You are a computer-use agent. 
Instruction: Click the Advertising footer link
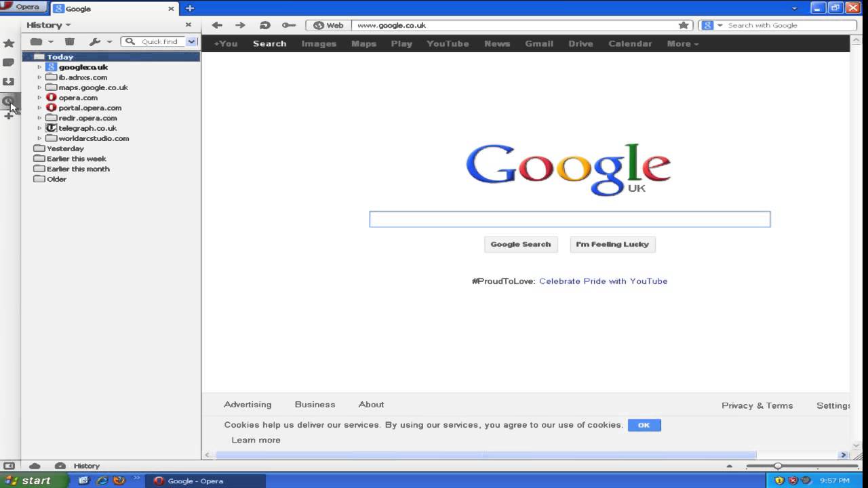(248, 404)
